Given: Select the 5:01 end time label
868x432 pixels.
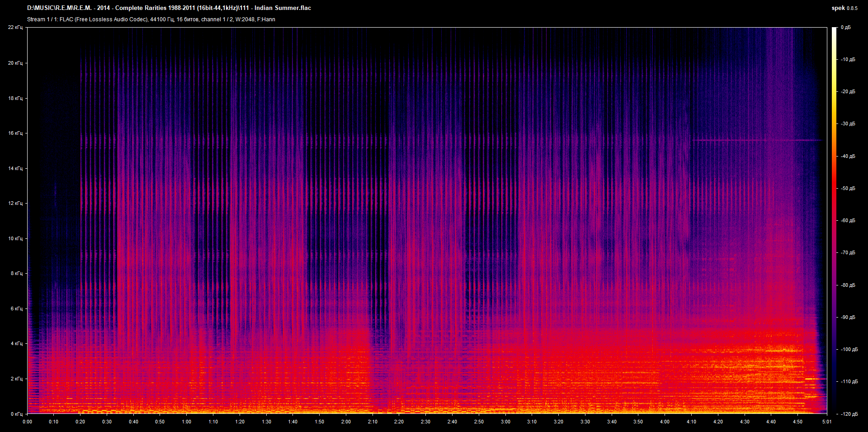Looking at the screenshot, I should tap(827, 422).
